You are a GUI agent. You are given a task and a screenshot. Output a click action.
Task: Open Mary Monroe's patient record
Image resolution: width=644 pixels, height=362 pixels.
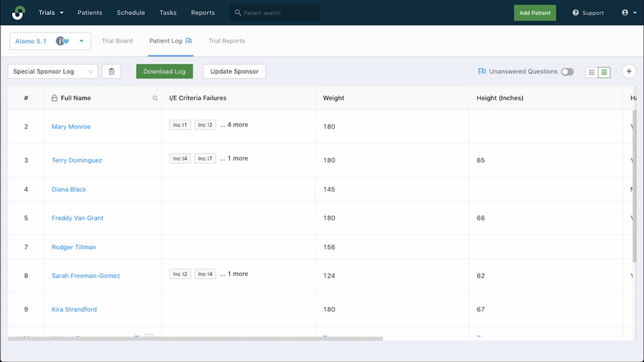point(71,127)
